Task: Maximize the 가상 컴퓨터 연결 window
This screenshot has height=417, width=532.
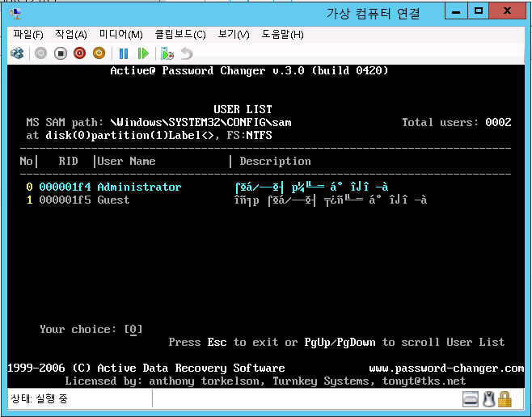Action: point(479,11)
